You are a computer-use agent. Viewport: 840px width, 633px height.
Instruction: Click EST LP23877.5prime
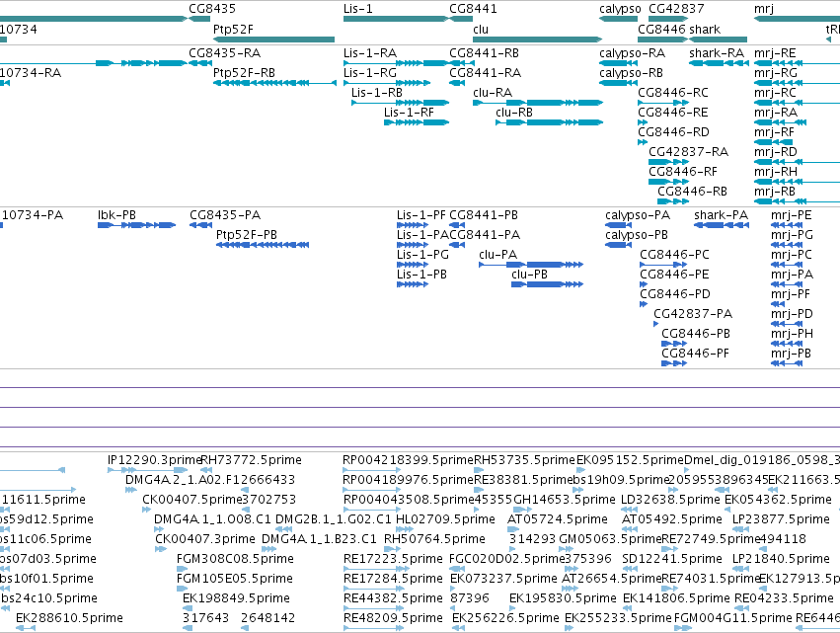pos(781,519)
